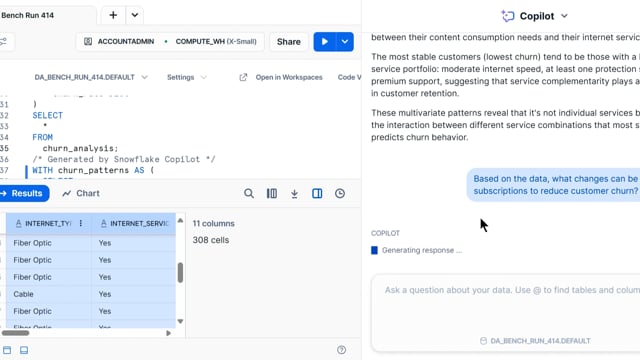
Task: Open the INTERNET_TYPE column options menu
Action: (81, 223)
